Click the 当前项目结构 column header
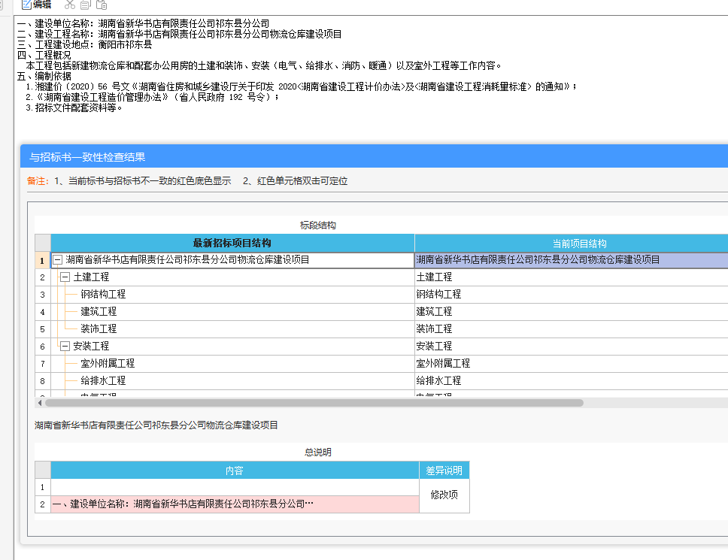 click(x=572, y=243)
